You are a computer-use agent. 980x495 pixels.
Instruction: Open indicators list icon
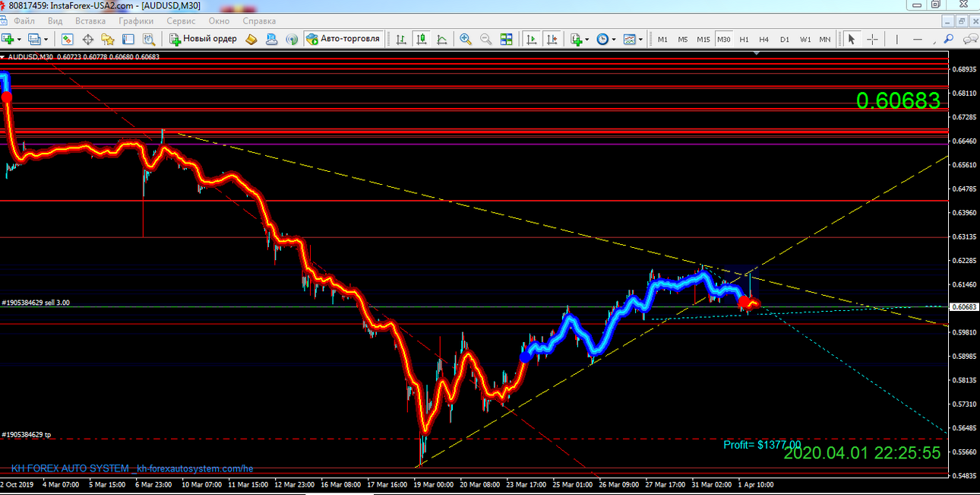click(577, 39)
